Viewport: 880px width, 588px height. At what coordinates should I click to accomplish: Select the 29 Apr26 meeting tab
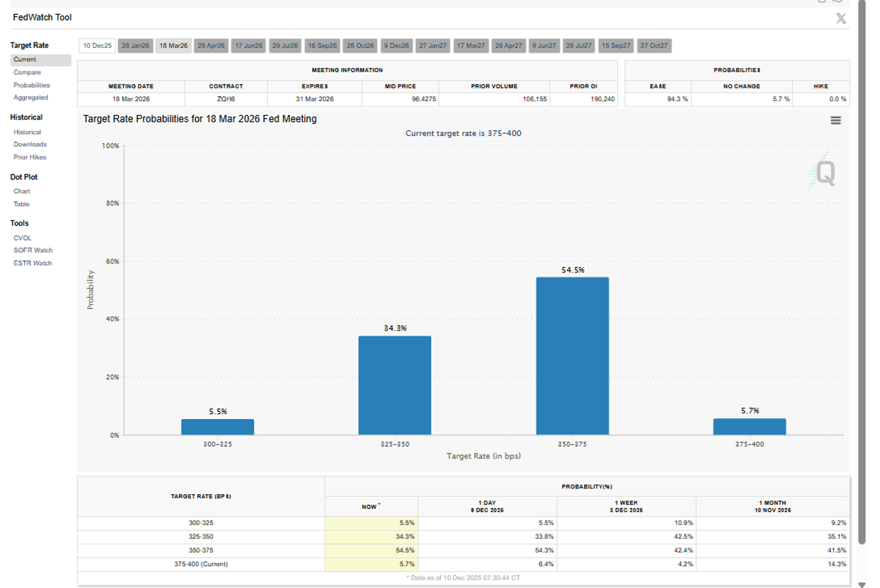pos(211,46)
